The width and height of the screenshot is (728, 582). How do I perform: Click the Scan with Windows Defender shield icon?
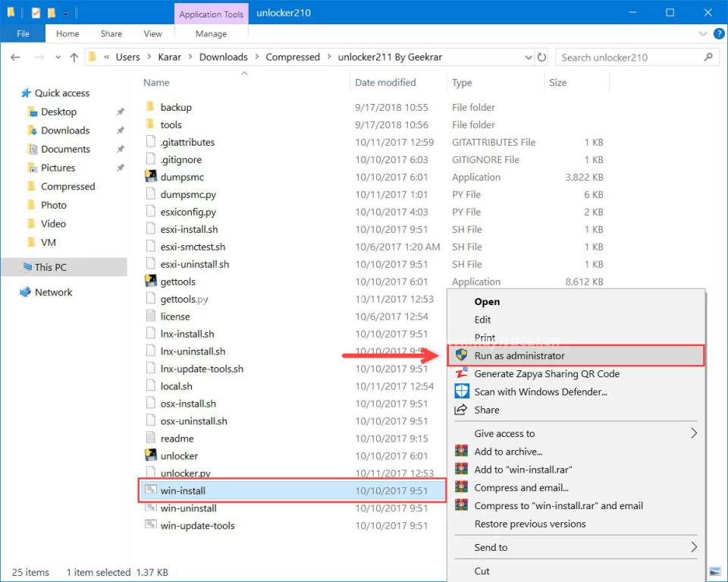click(461, 392)
